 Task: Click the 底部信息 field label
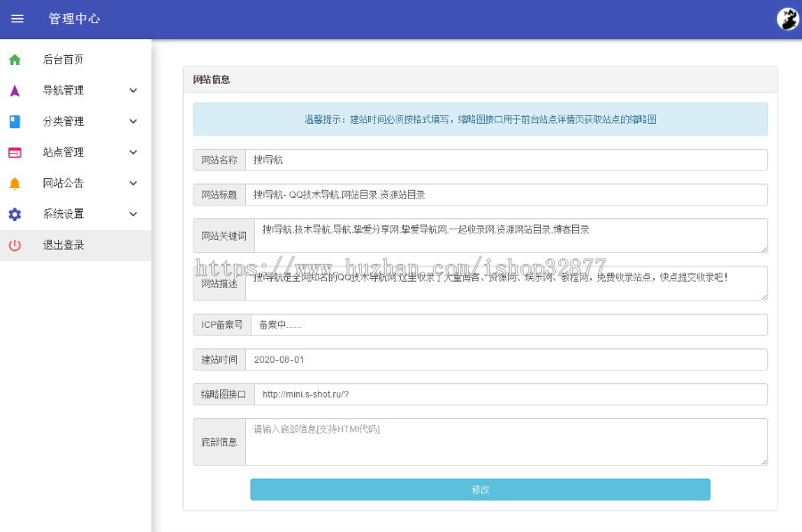tap(219, 442)
